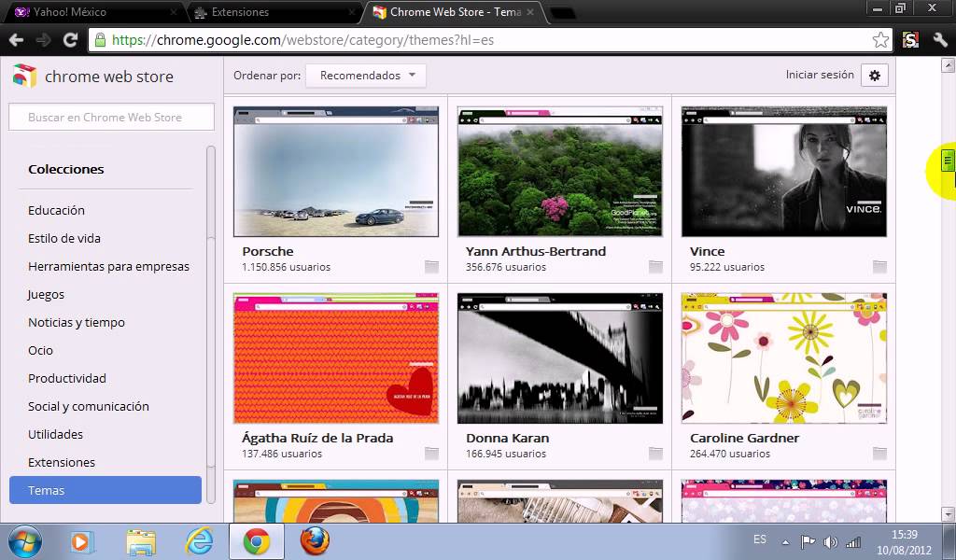The height and width of the screenshot is (560, 956).
Task: Close the Chrome Web Store tab
Action: click(x=530, y=11)
